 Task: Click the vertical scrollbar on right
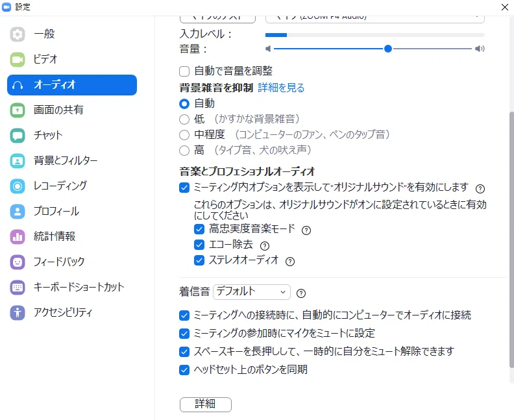pos(511,240)
